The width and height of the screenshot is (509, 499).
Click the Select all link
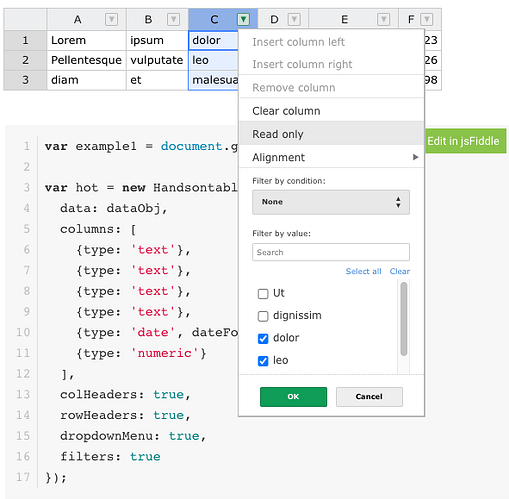coord(363,271)
